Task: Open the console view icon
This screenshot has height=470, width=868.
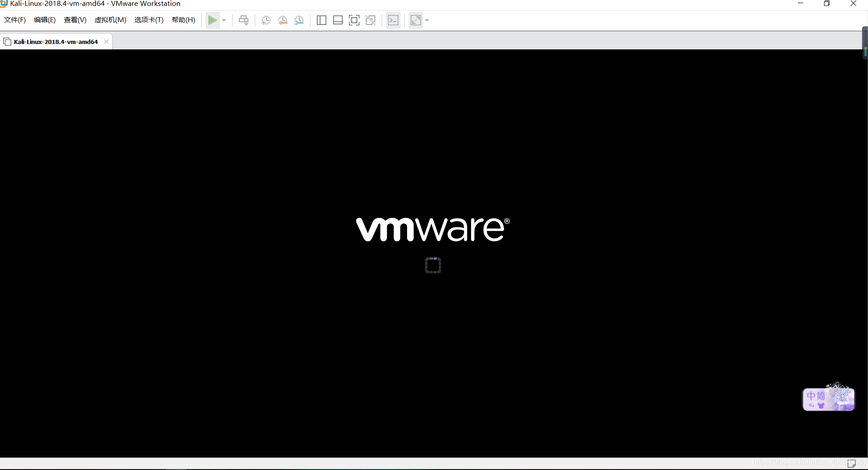Action: click(393, 20)
